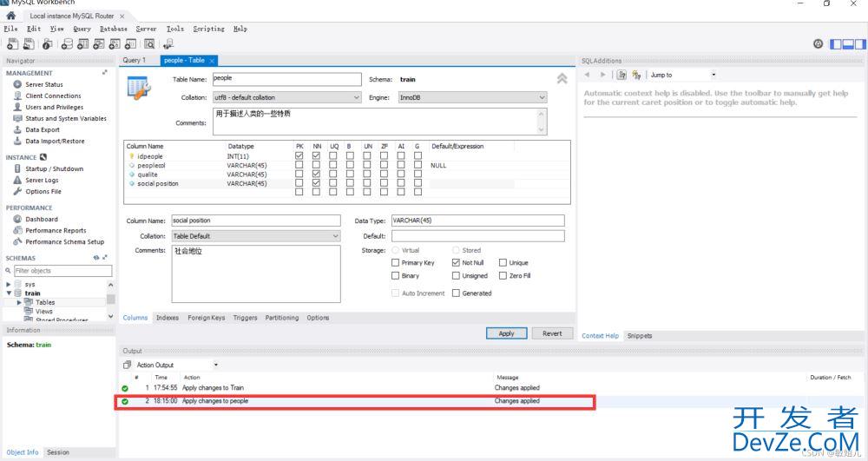868x461 pixels.
Task: Toggle NN checkbox for qualite row
Action: point(316,174)
